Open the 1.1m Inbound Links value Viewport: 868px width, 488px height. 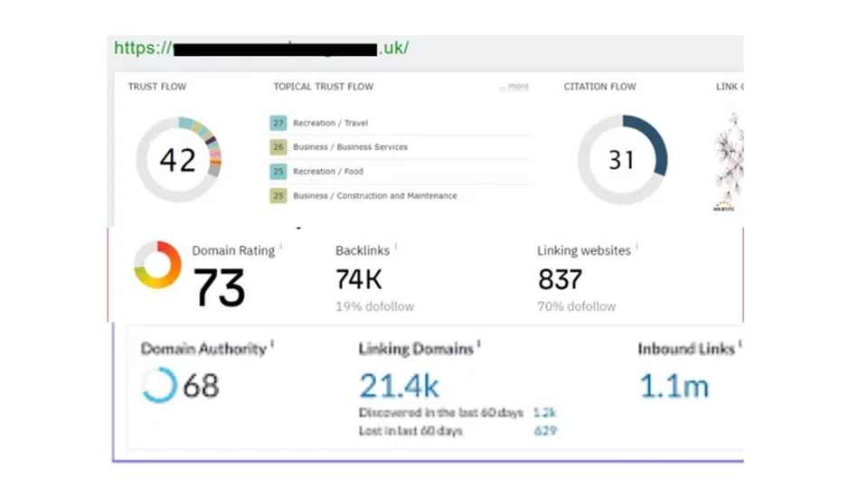coord(675,386)
